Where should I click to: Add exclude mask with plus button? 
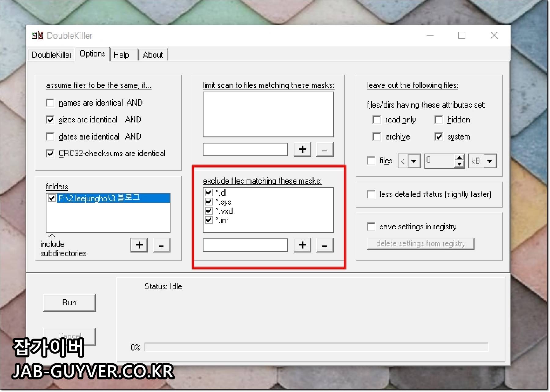(x=302, y=245)
